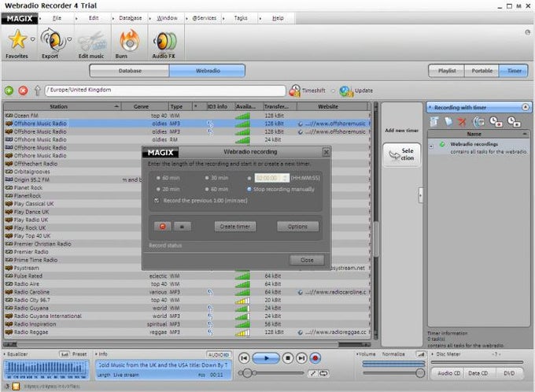
Task: Toggle Record the previous 1:00 checkbox
Action: [157, 201]
